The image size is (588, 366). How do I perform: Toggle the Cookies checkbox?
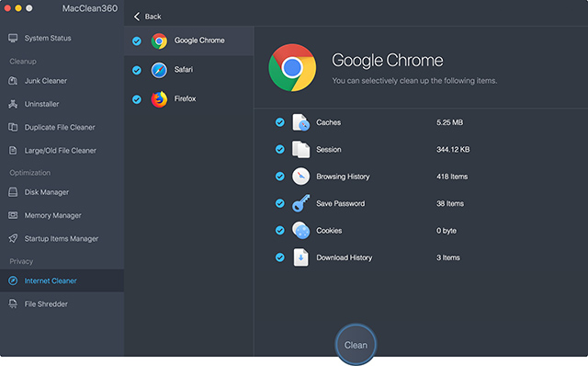[x=279, y=231]
